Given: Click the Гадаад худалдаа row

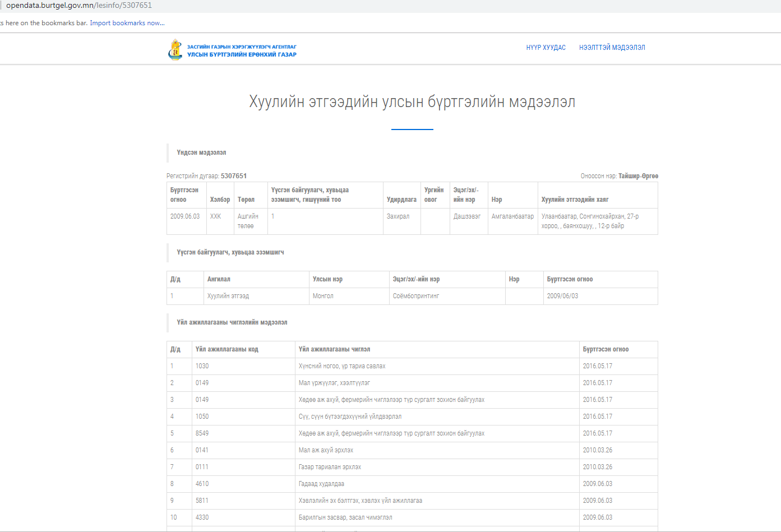Looking at the screenshot, I should [412, 484].
